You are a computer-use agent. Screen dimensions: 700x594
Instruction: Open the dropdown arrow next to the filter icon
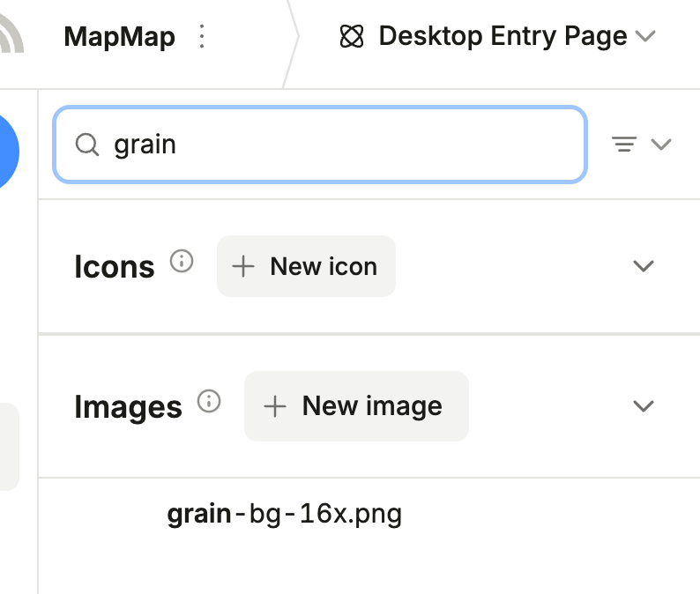click(x=661, y=145)
